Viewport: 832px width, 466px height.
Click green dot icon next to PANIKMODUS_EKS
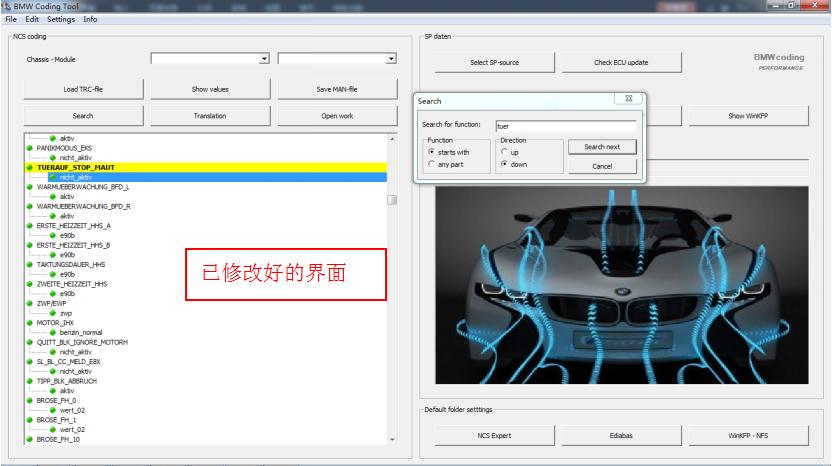pos(30,148)
